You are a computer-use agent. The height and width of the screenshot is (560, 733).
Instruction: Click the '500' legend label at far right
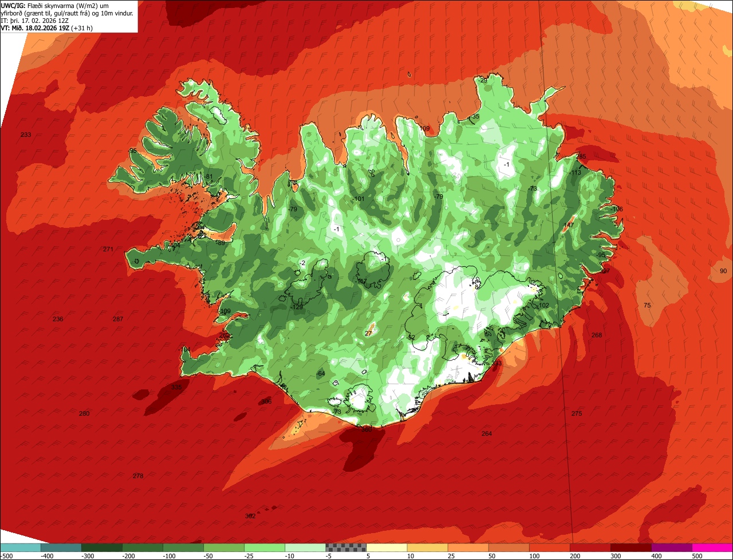tap(697, 556)
